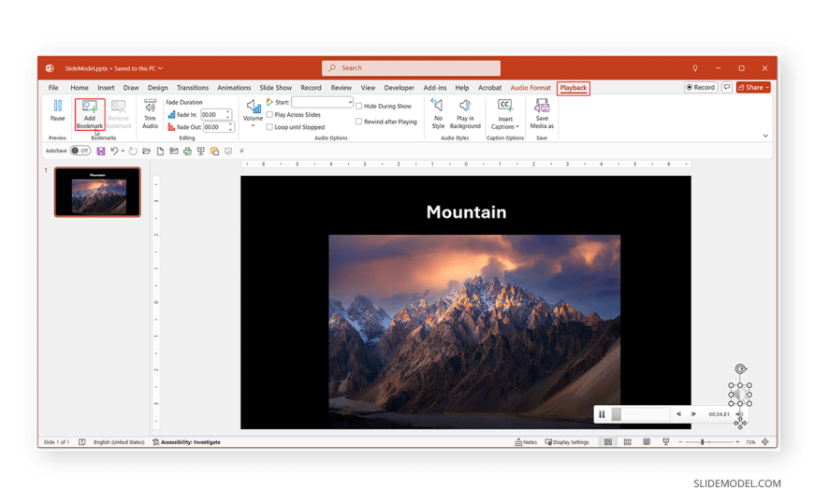814x504 pixels.
Task: Collapse the ribbon with chevron
Action: click(765, 136)
